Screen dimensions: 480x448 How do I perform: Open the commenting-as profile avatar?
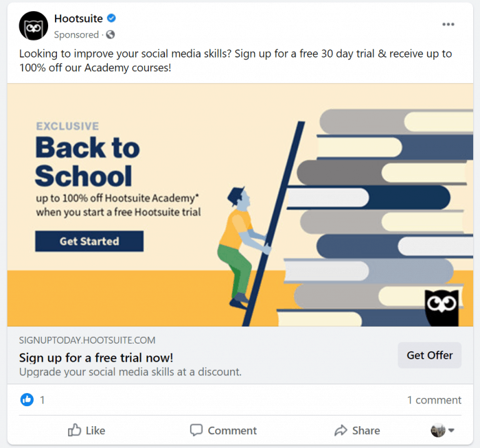coord(437,431)
